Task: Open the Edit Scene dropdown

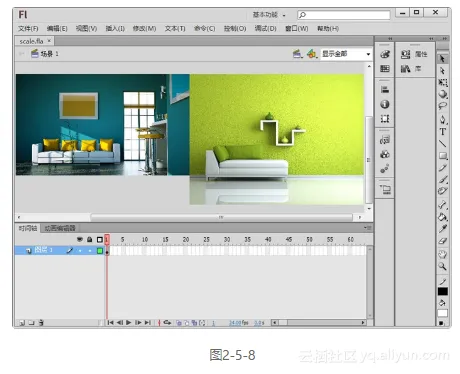Action: tap(297, 54)
